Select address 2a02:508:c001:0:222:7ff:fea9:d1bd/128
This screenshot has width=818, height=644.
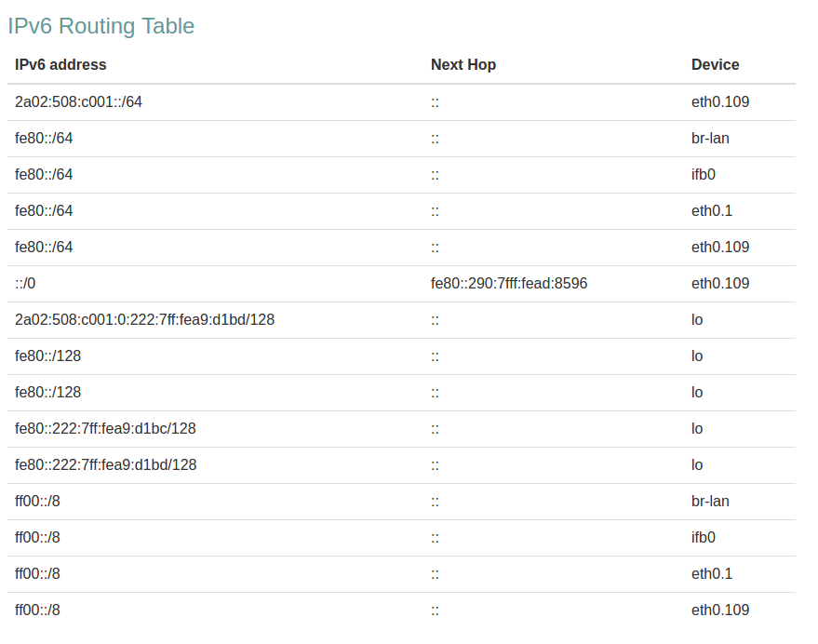click(144, 319)
